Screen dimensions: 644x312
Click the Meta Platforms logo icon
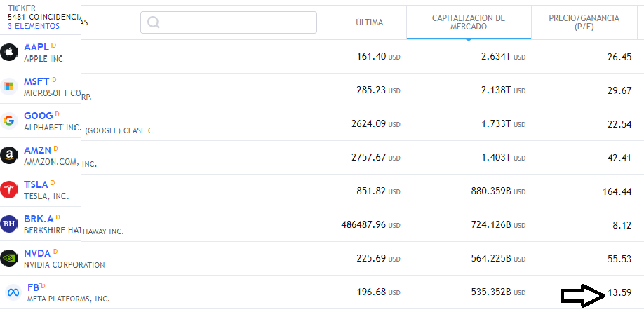click(x=12, y=292)
